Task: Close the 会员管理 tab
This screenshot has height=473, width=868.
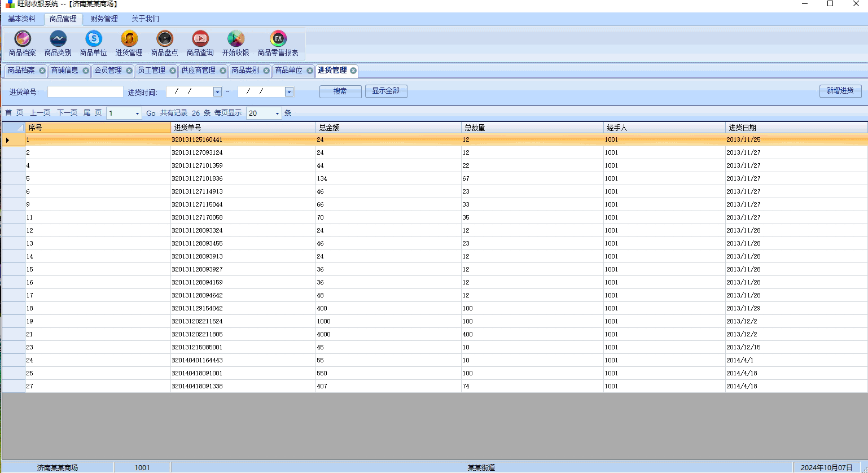Action: click(129, 71)
